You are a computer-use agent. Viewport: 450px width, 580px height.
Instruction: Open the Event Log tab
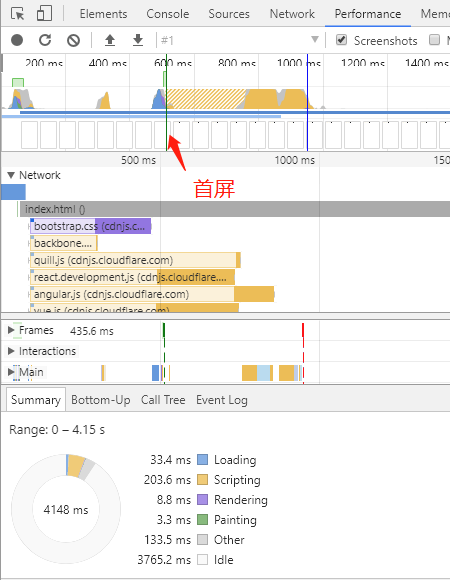(x=222, y=400)
